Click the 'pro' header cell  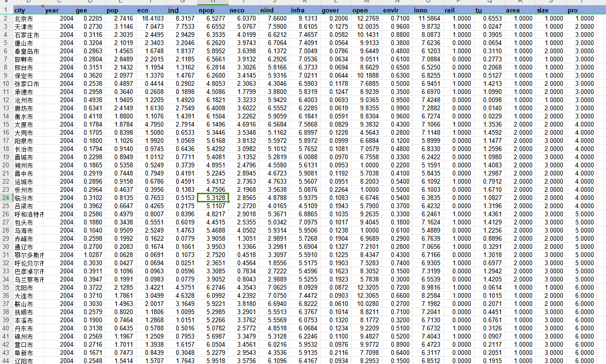[x=582, y=11]
